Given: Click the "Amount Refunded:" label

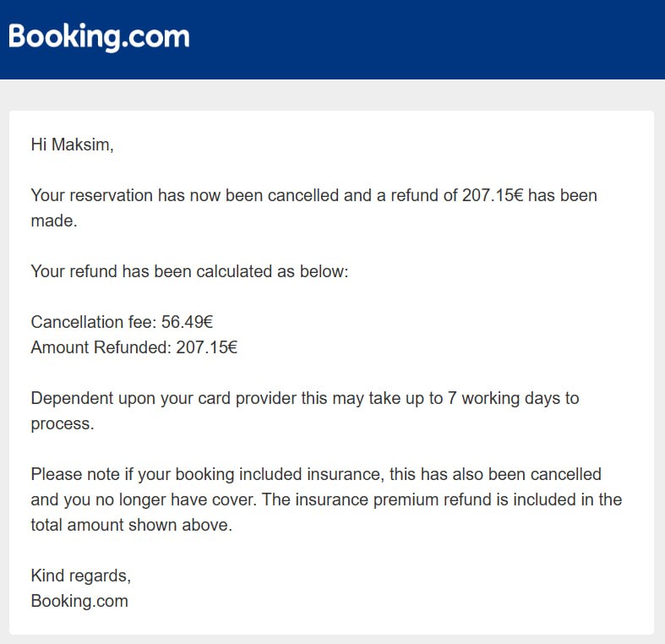Looking at the screenshot, I should (101, 347).
